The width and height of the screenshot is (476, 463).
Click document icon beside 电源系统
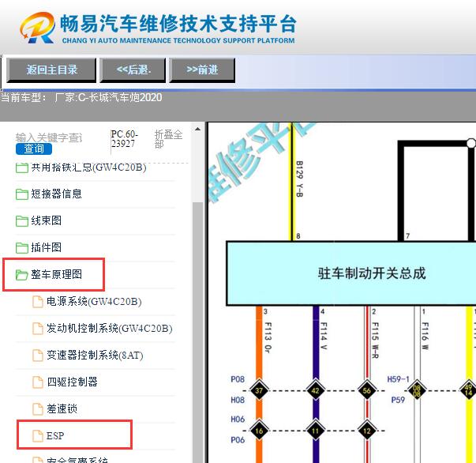point(38,302)
